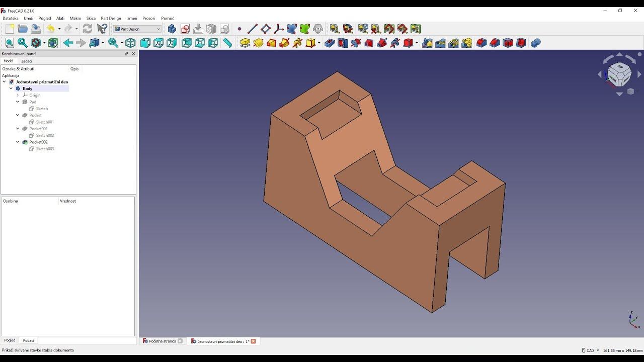Collapse the Body tree node

pyautogui.click(x=11, y=88)
